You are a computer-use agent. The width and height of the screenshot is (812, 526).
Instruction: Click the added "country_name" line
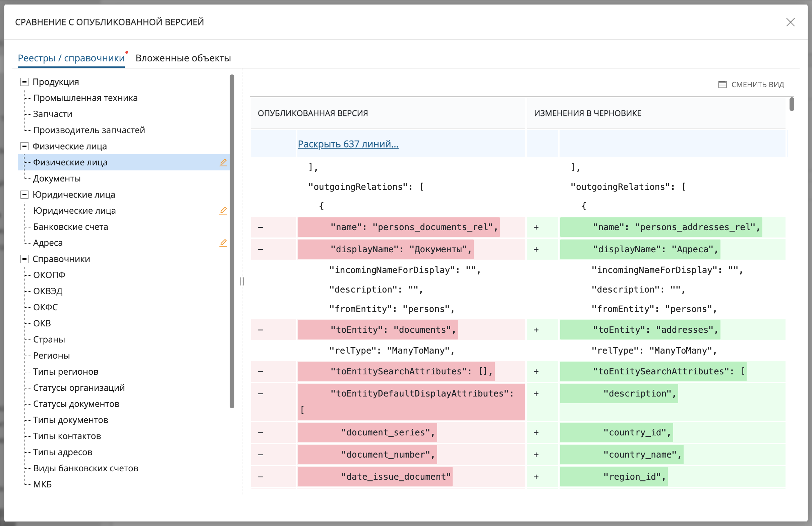622,455
